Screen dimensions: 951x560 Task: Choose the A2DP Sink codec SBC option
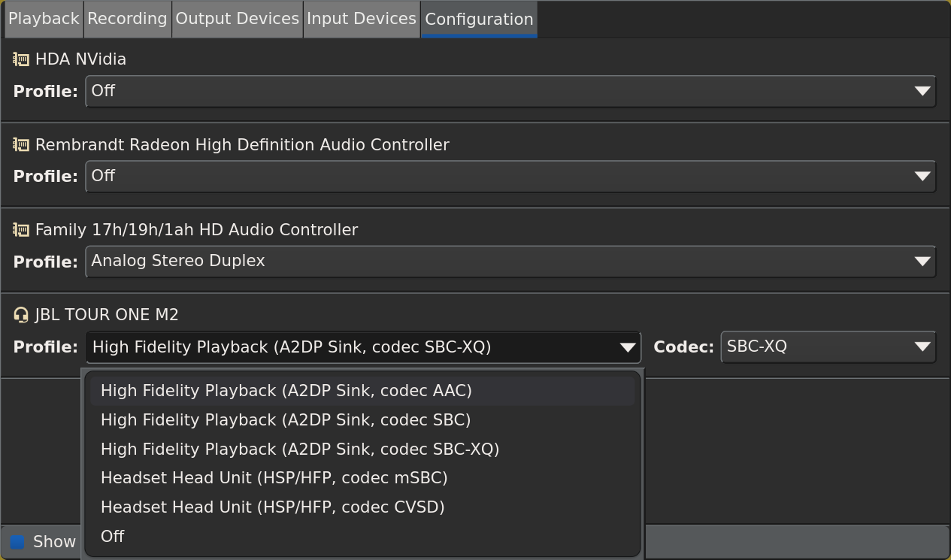pos(362,420)
